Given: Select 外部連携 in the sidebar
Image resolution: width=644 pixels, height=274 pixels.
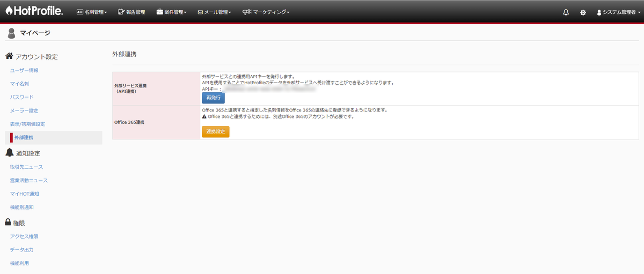Looking at the screenshot, I should [x=54, y=138].
